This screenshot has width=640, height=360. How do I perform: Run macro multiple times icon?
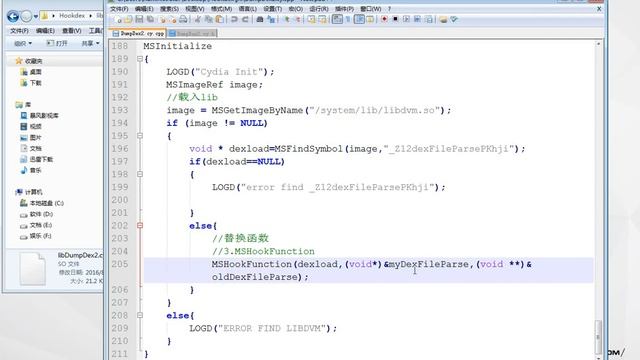coord(417,19)
